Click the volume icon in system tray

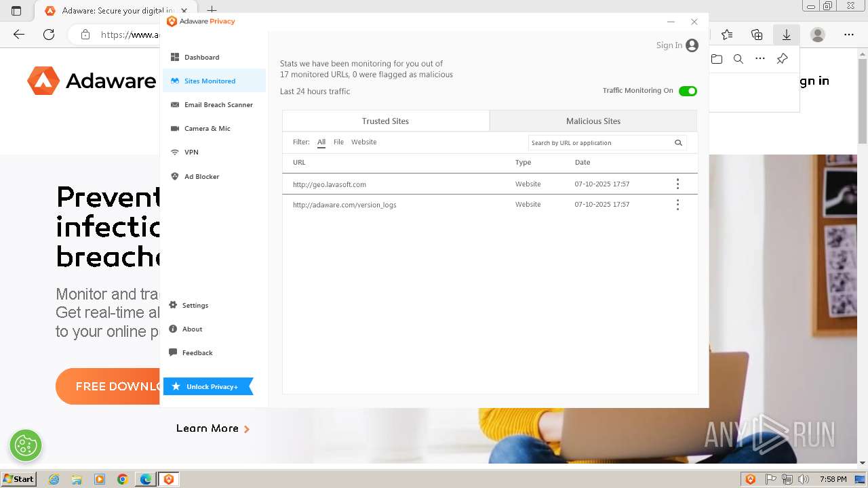(x=804, y=479)
